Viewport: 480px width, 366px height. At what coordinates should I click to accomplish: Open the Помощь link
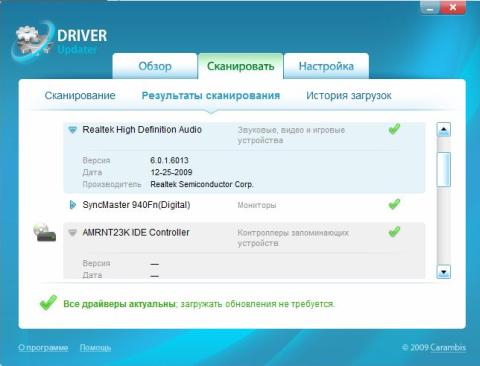pos(95,348)
